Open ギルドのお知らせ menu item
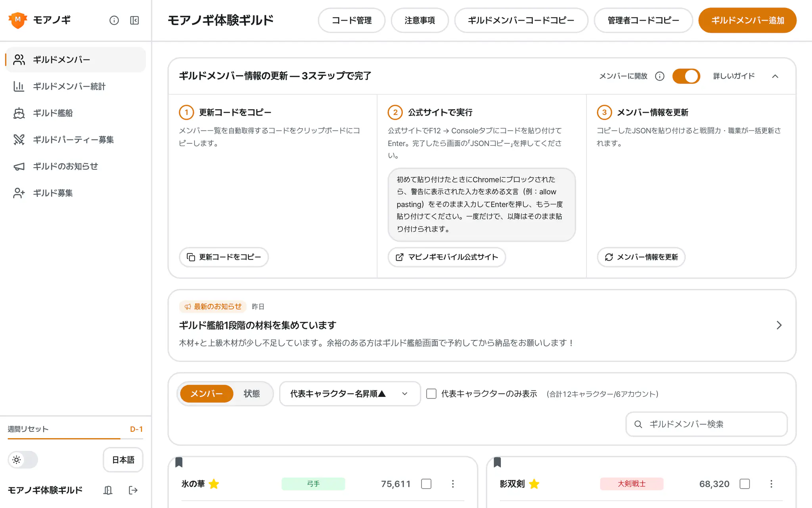The width and height of the screenshot is (812, 508). [75, 166]
